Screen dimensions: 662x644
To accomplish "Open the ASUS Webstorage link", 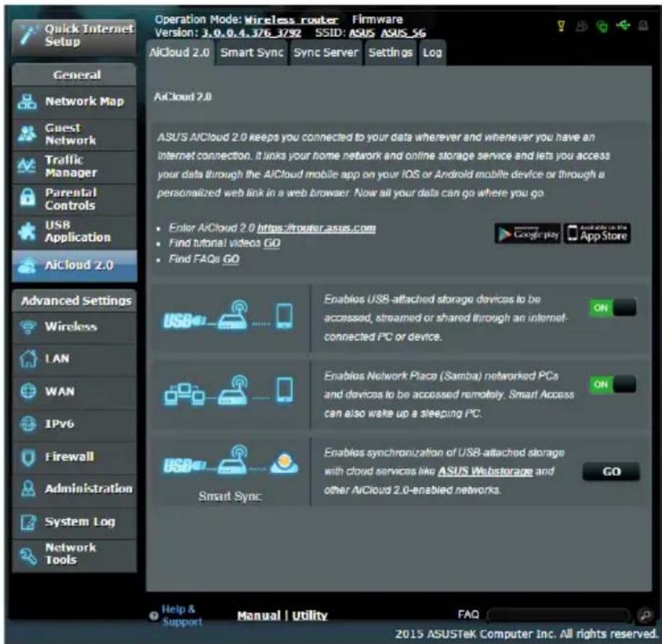I will click(485, 471).
